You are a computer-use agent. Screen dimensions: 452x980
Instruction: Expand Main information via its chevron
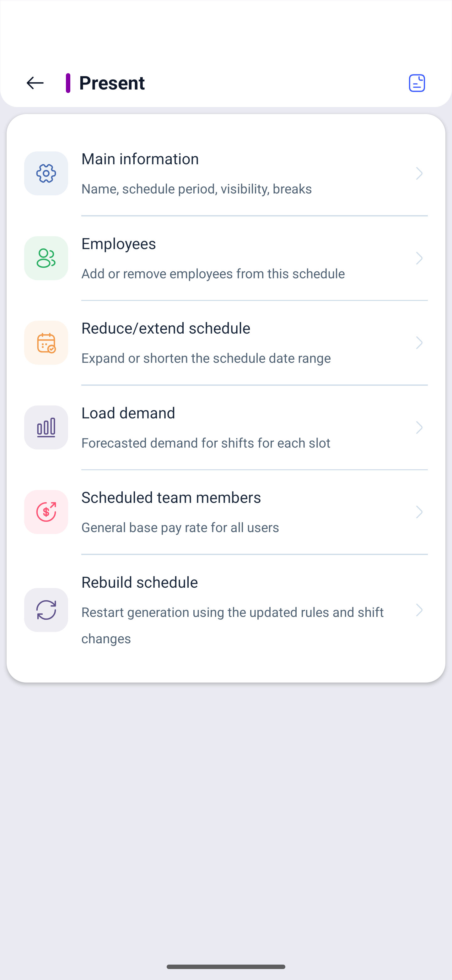(x=419, y=173)
